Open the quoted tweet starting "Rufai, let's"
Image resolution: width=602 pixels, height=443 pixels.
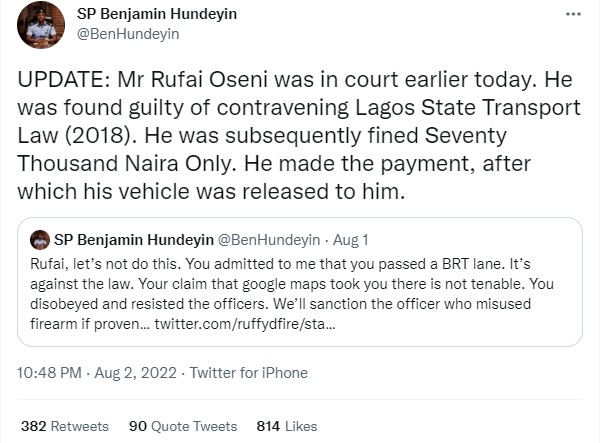pyautogui.click(x=300, y=291)
